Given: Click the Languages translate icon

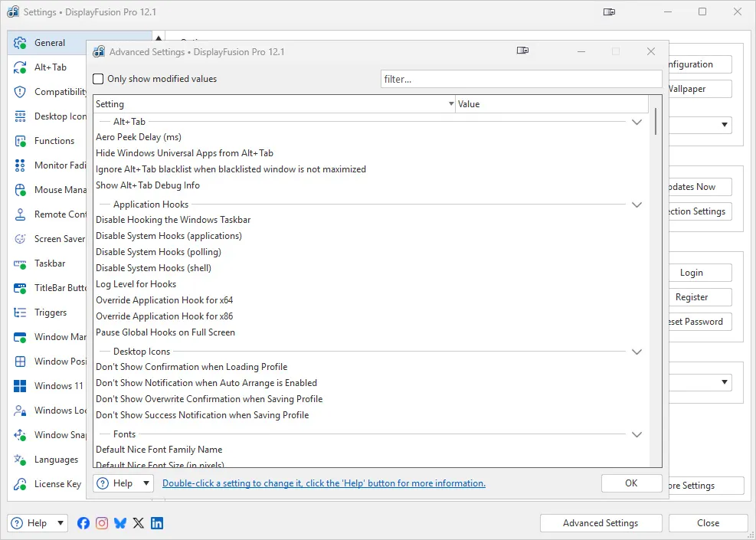Looking at the screenshot, I should tap(20, 460).
